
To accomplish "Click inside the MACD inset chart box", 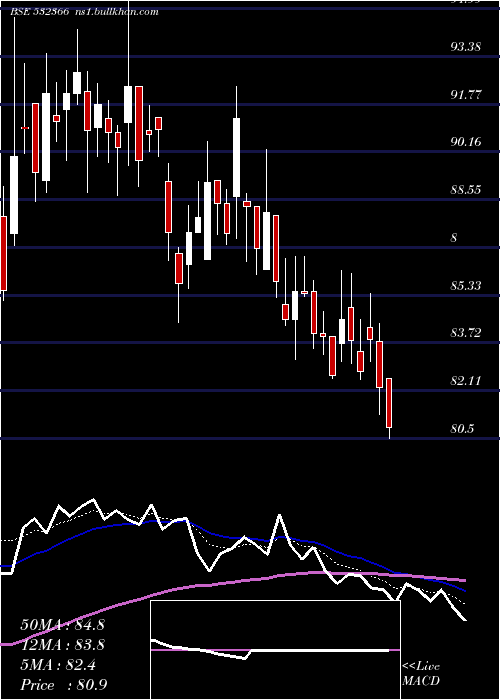I will point(275,650).
